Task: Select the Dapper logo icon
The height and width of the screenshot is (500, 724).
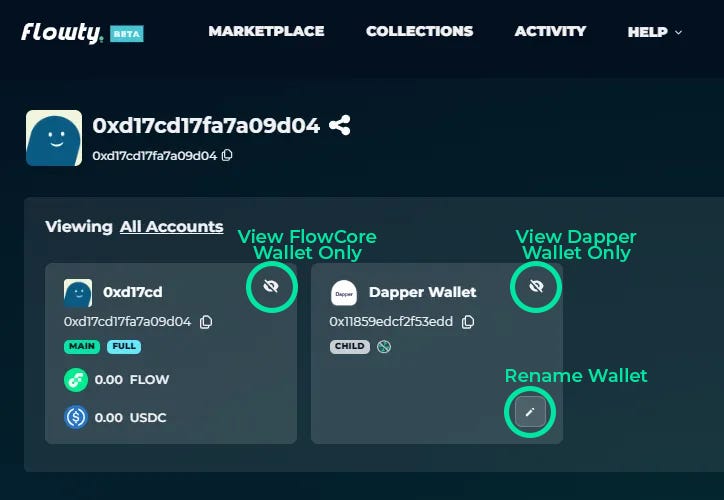Action: coord(344,293)
